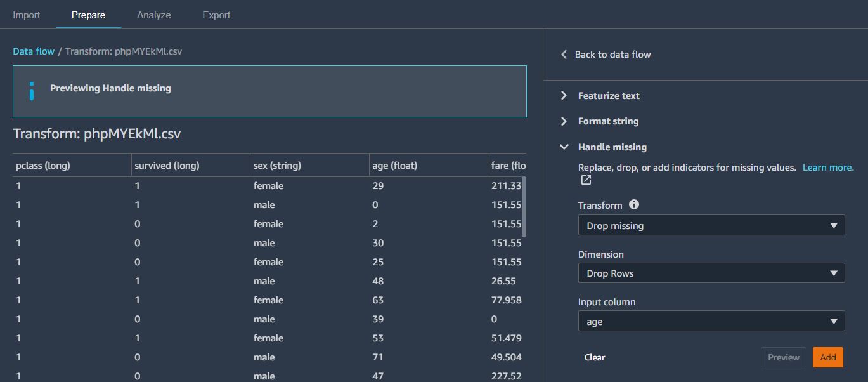Click Back to data flow
Image resolution: width=868 pixels, height=382 pixels.
(612, 55)
